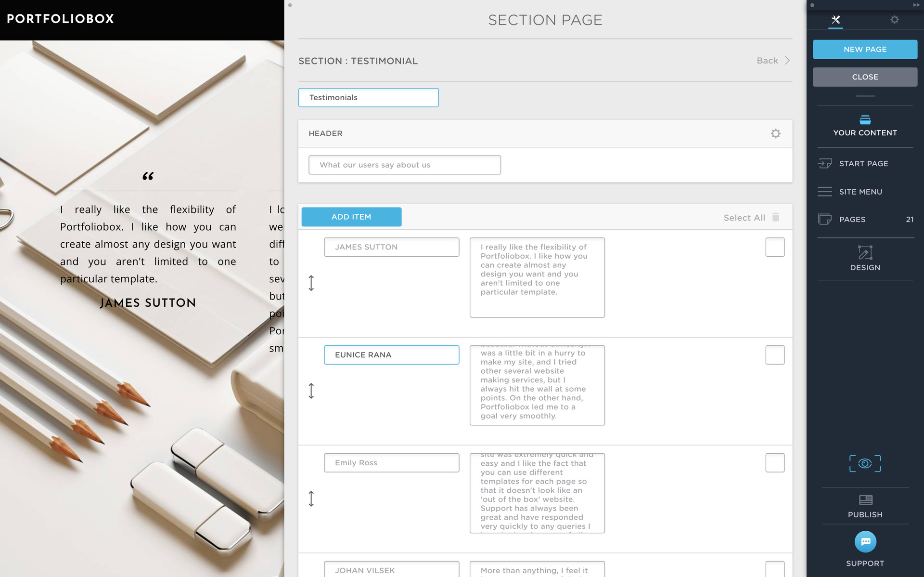The image size is (924, 577).
Task: Click the PUBLISH label
Action: click(x=865, y=514)
